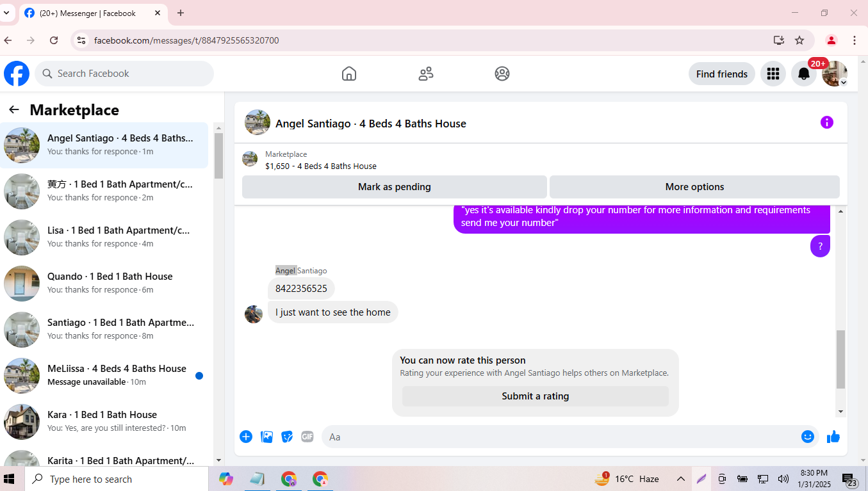Open the $1,650 4 Beds listing link
The height and width of the screenshot is (491, 868).
(321, 166)
